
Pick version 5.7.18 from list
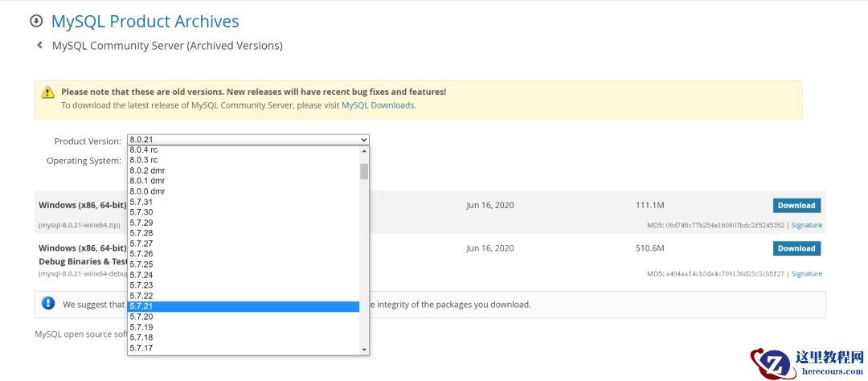[244, 338]
